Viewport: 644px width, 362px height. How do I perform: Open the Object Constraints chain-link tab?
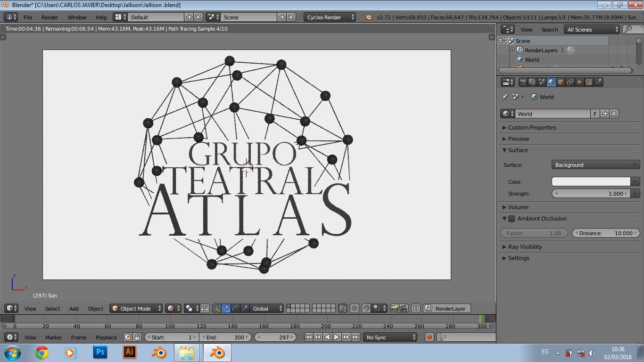[x=570, y=82]
